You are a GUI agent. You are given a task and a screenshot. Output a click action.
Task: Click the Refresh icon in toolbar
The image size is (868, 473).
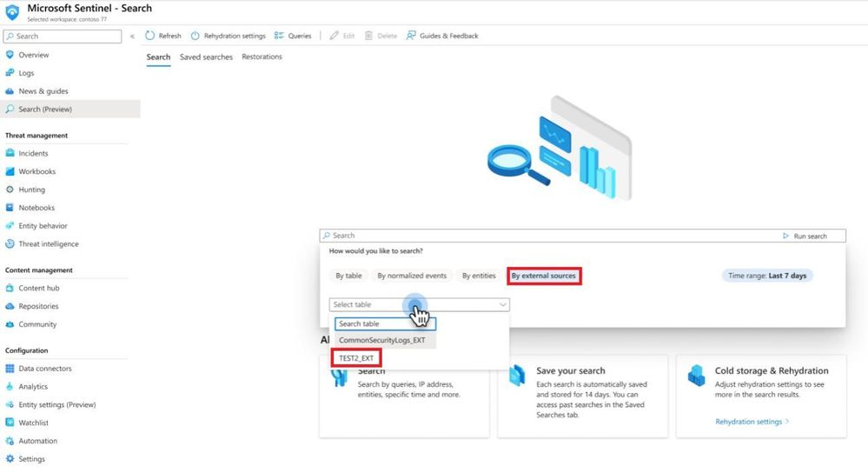150,36
